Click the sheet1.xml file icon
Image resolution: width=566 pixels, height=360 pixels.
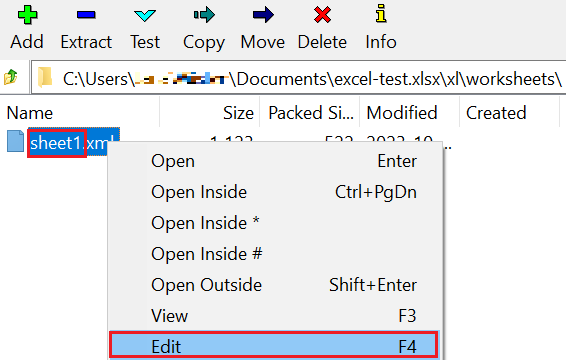(x=16, y=141)
